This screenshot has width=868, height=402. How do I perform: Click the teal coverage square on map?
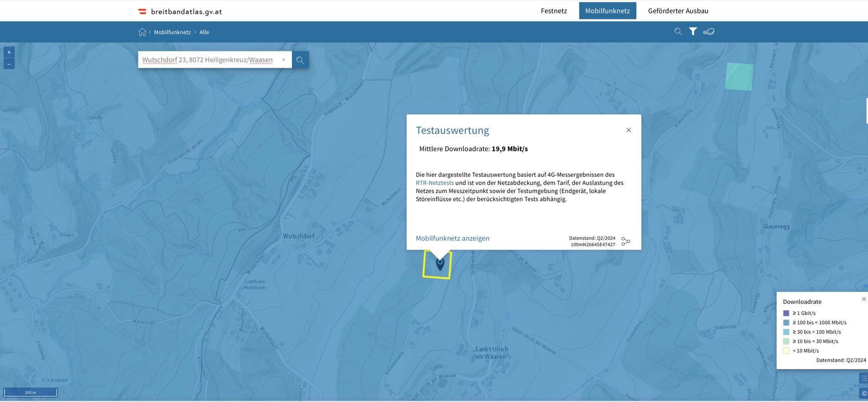739,77
